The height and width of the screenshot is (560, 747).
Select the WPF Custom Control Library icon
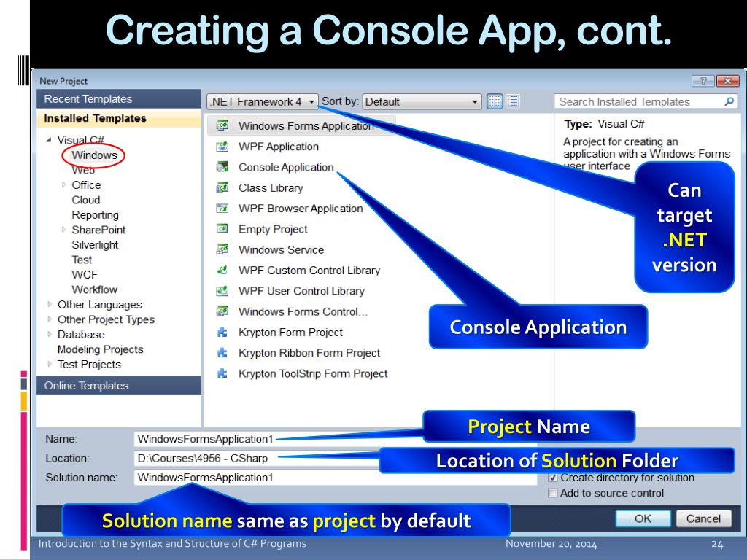click(222, 271)
